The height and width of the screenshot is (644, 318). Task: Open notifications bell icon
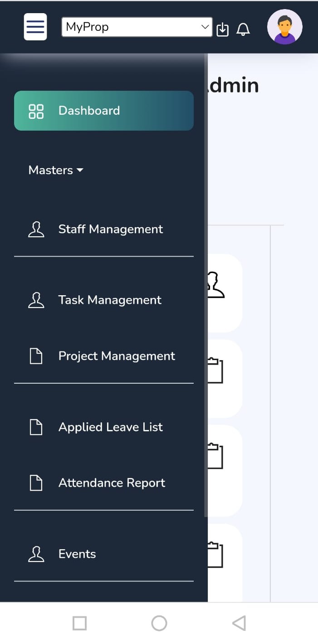click(243, 29)
